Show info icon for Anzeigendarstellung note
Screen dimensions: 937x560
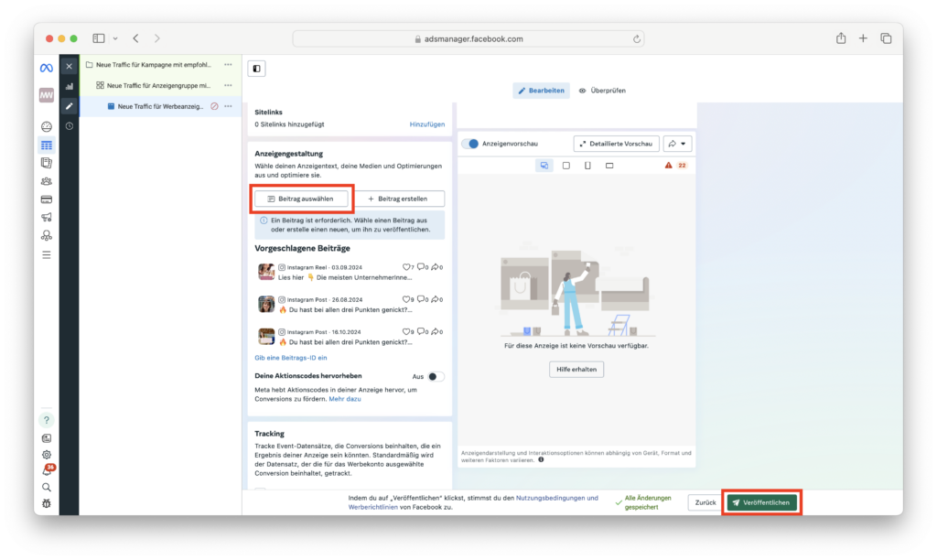click(541, 460)
